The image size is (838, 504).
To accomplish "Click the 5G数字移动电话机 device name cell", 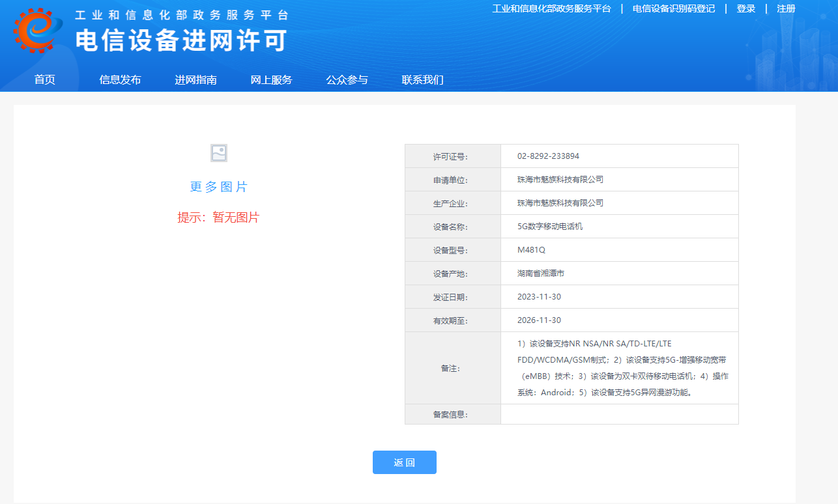I will point(550,227).
